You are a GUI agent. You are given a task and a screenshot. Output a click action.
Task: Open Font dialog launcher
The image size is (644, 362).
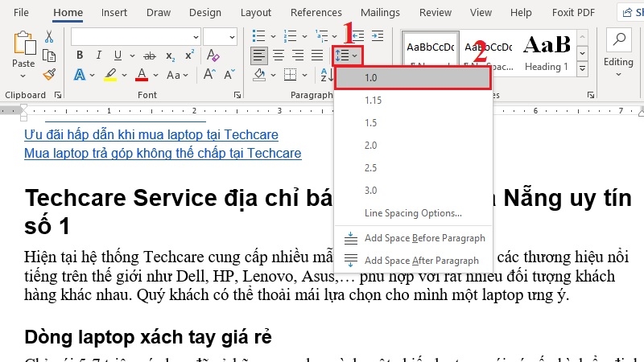tap(237, 95)
